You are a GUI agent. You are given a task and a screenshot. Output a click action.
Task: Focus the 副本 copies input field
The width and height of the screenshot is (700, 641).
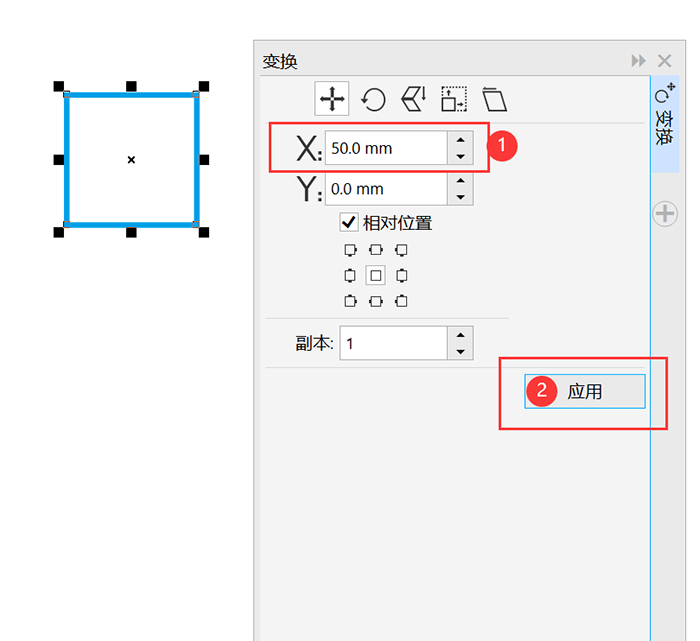point(393,343)
